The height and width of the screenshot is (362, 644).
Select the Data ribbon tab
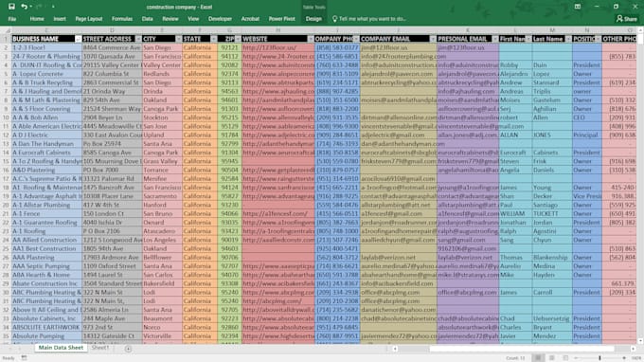[148, 19]
